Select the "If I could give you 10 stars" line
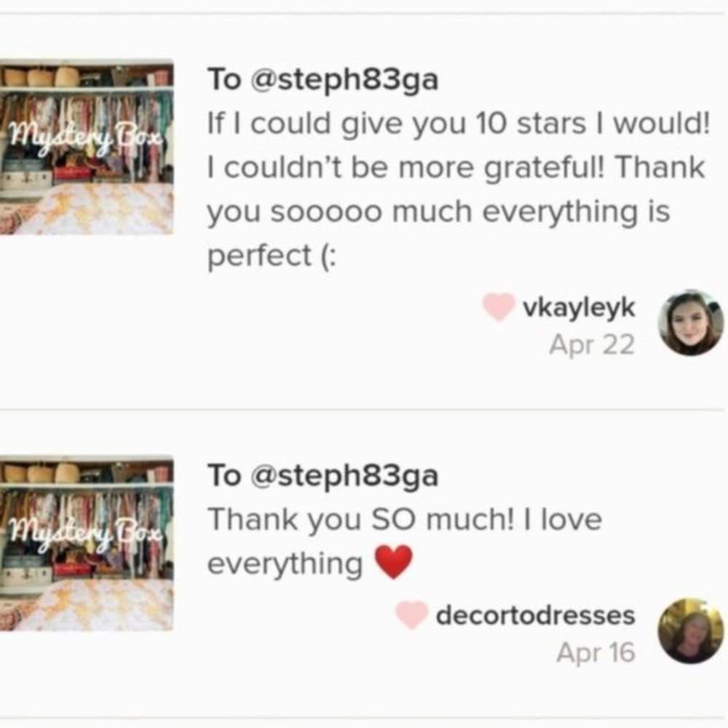This screenshot has width=728, height=728. point(457,124)
